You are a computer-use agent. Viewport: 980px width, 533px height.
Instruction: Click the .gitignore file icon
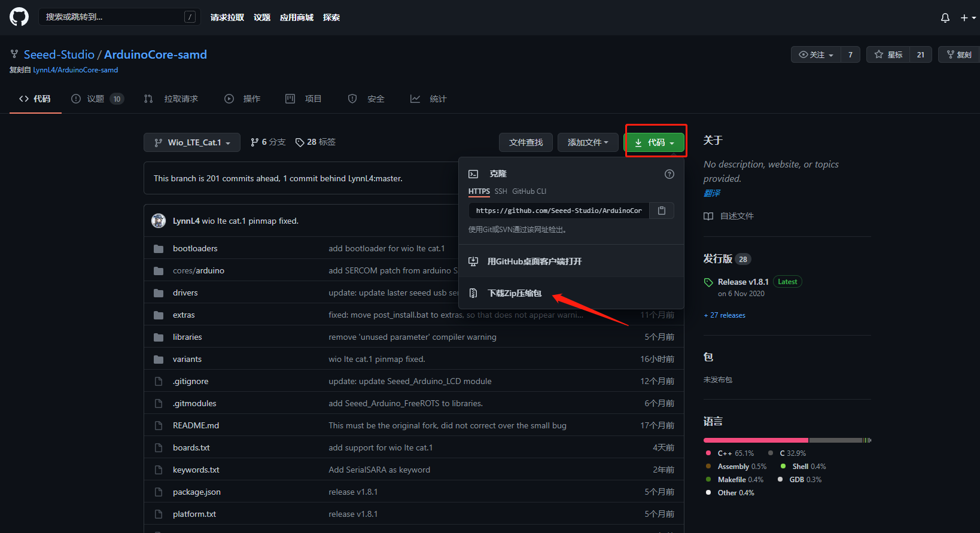[159, 382]
